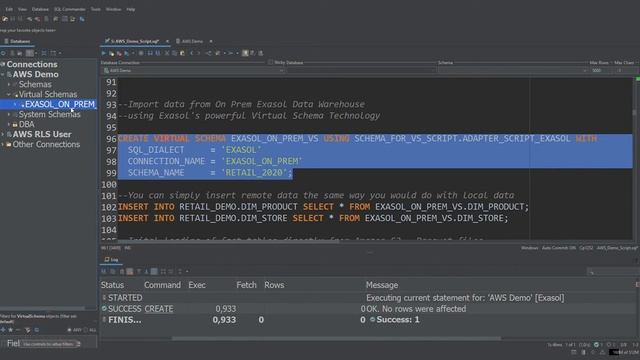Expand the Other Connections folder
This screenshot has height=360, width=640.
pyautogui.click(x=3, y=144)
